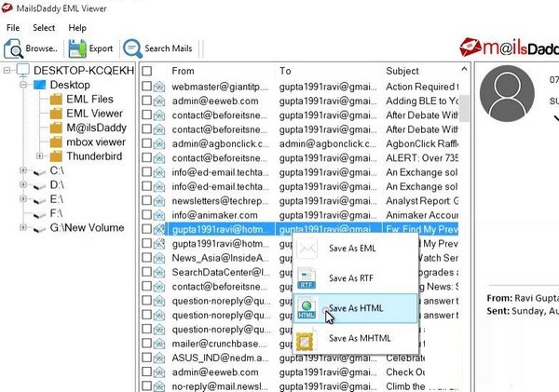559x392 pixels.
Task: Check the admin@agbonclick email checkbox
Action: (146, 143)
